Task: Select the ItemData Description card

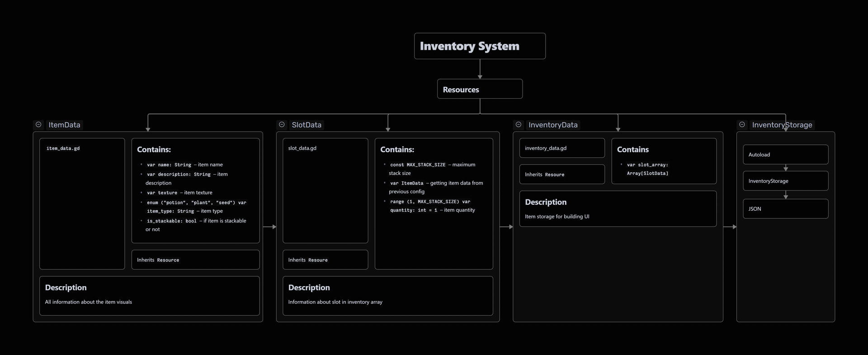Action: 149,296
